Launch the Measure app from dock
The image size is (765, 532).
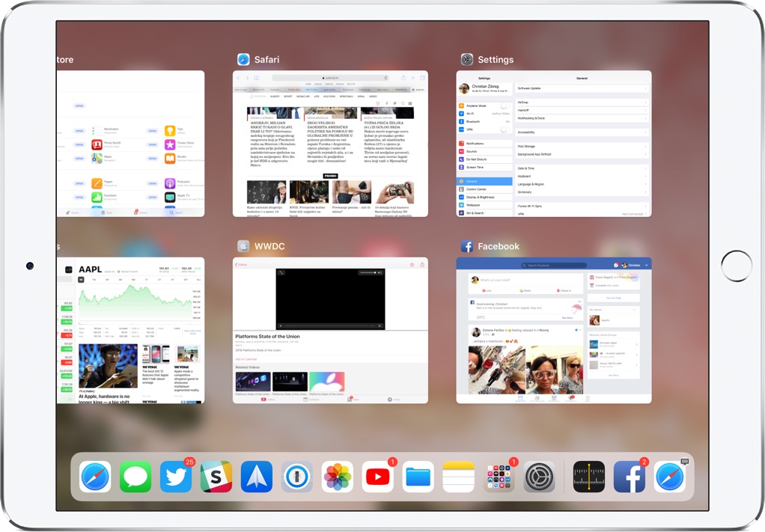point(589,477)
